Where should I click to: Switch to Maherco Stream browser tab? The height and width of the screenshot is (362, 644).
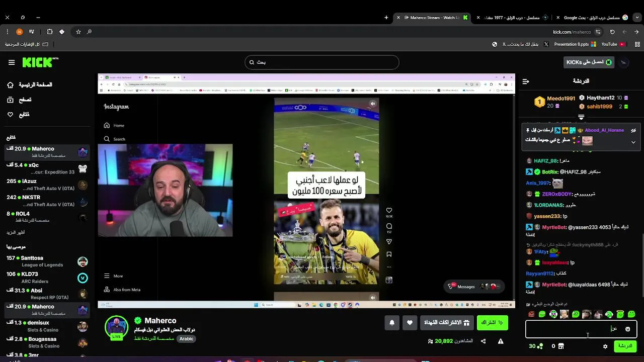point(433,18)
